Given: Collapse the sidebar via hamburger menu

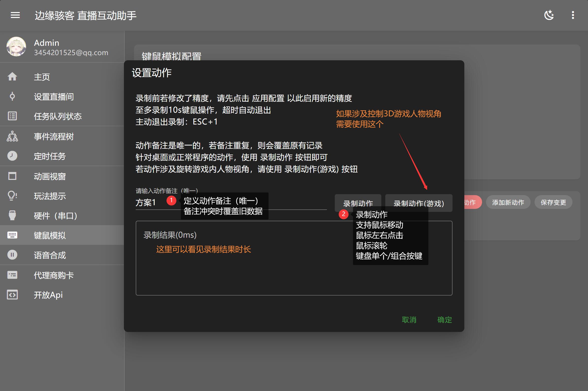Looking at the screenshot, I should click(15, 16).
